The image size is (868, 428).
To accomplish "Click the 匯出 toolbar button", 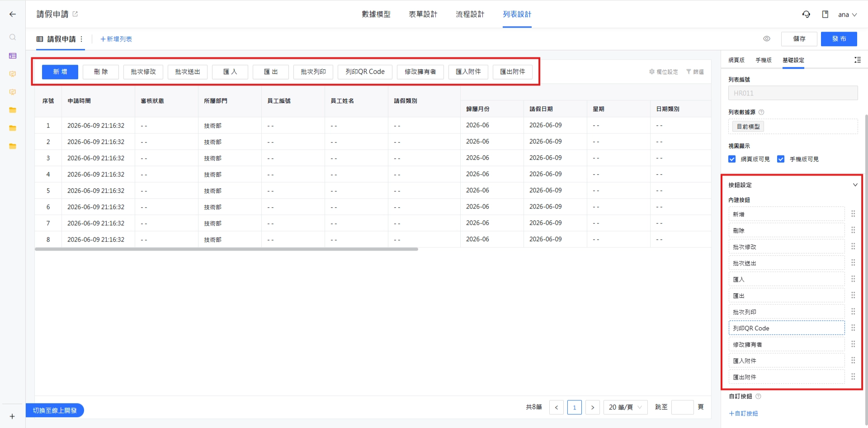I will tap(271, 72).
